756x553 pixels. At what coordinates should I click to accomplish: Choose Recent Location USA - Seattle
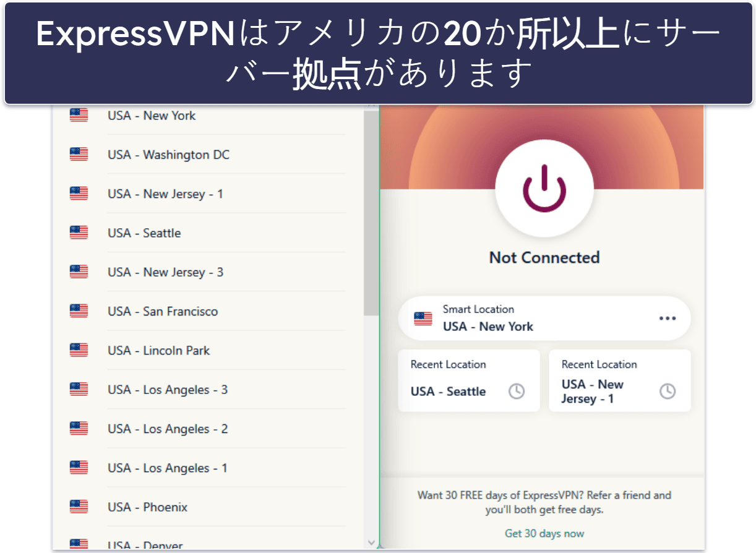tap(469, 380)
